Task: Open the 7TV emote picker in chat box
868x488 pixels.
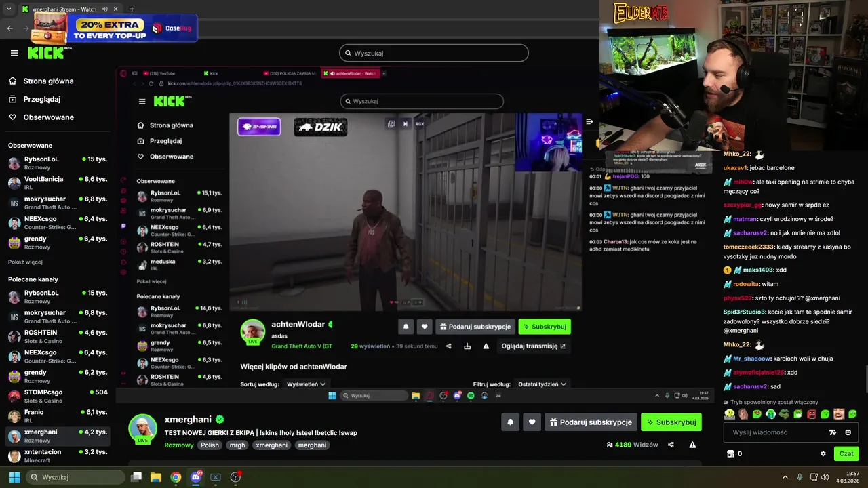Action: pos(833,432)
